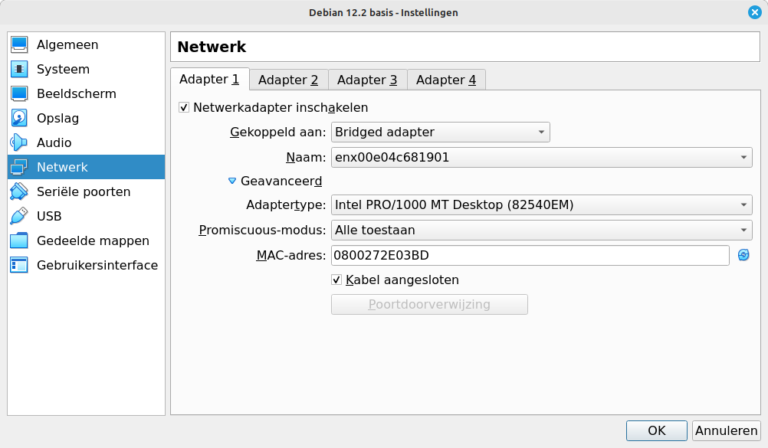Click into the MAC-adres text field
The height and width of the screenshot is (448, 768).
coord(530,256)
